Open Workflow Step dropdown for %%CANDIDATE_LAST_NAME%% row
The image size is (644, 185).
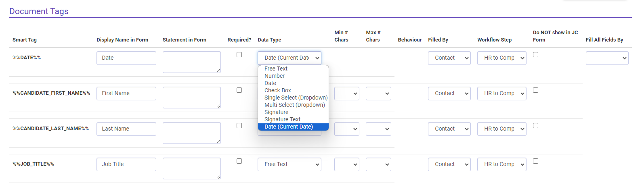502,129
